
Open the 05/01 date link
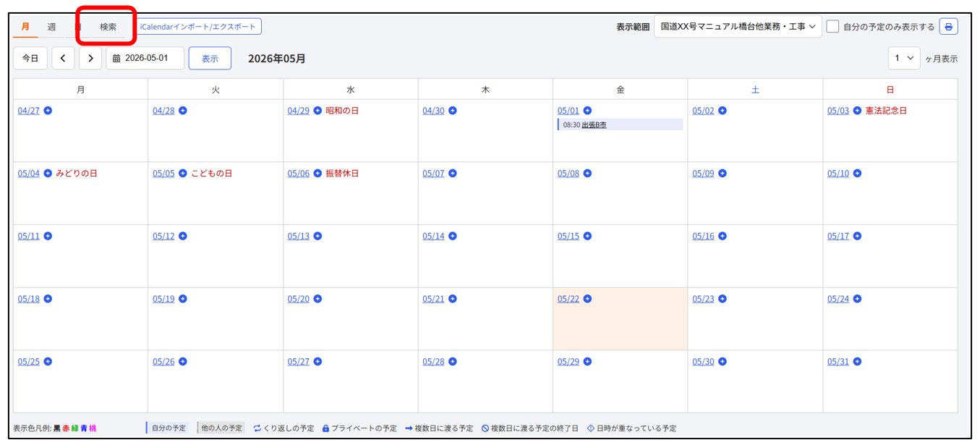coord(568,111)
